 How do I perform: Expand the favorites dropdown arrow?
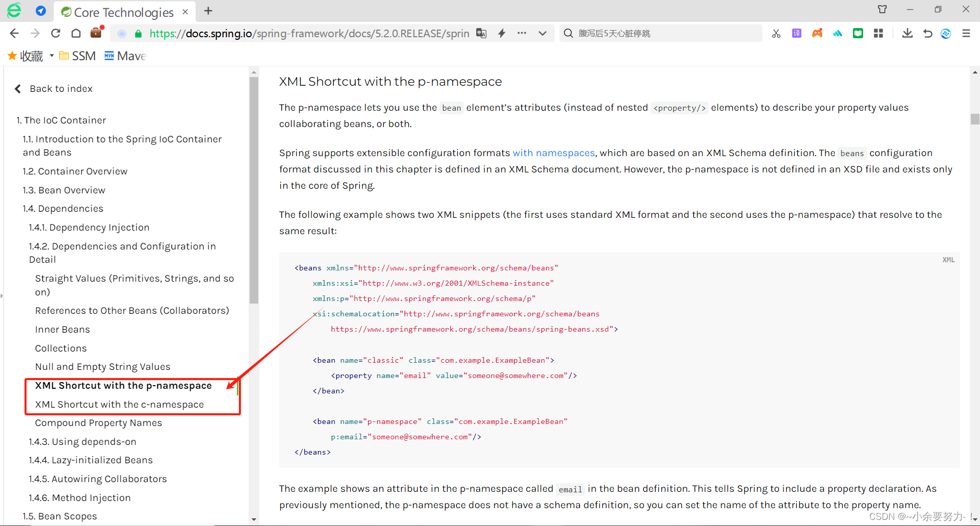52,56
